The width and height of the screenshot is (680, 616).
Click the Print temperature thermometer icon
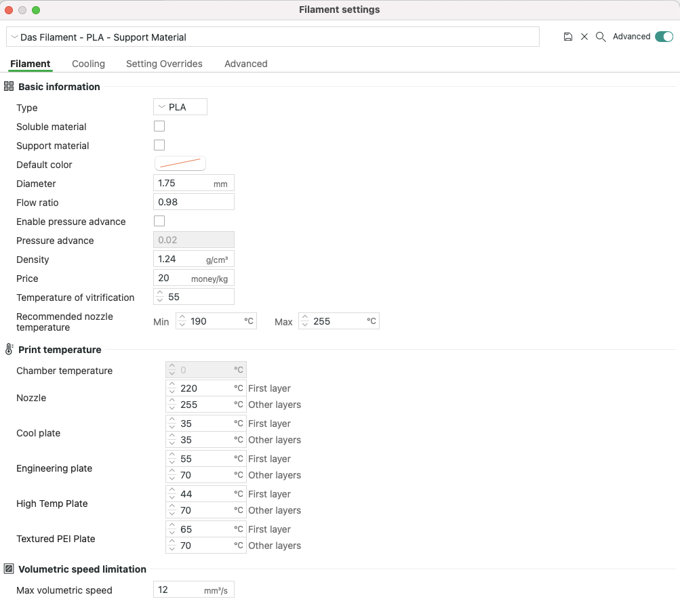click(9, 350)
